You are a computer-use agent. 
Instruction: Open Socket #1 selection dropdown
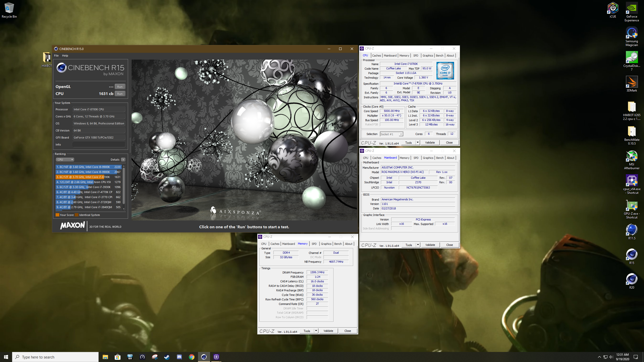(x=391, y=134)
